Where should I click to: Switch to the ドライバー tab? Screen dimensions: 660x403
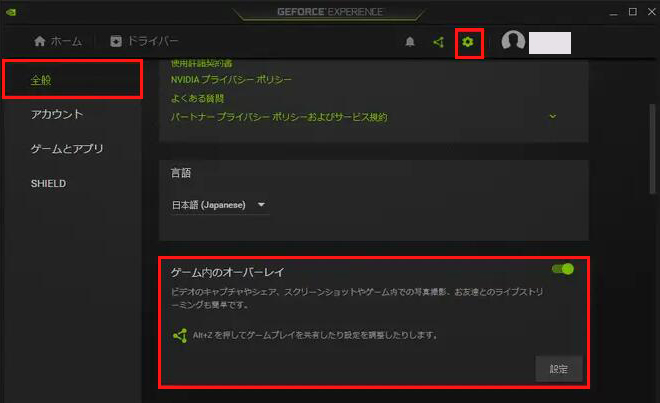144,42
